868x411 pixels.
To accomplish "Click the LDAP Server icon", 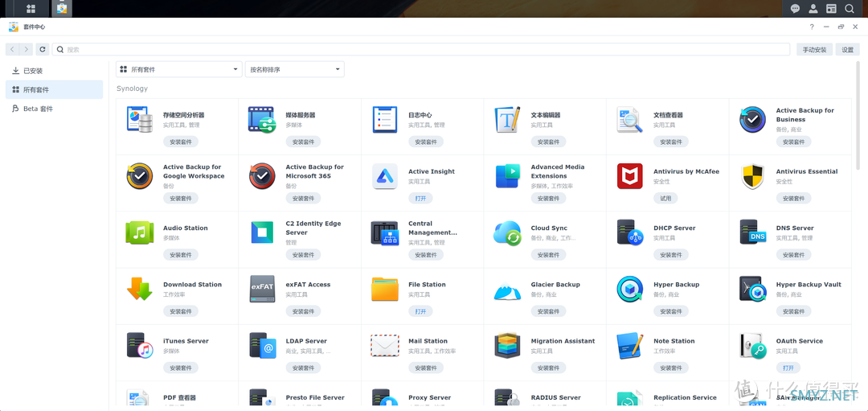I will [x=262, y=346].
